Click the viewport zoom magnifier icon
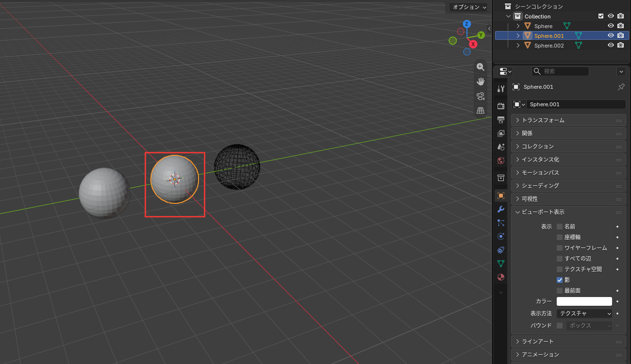Screen dimensions: 631x364 pos(481,67)
